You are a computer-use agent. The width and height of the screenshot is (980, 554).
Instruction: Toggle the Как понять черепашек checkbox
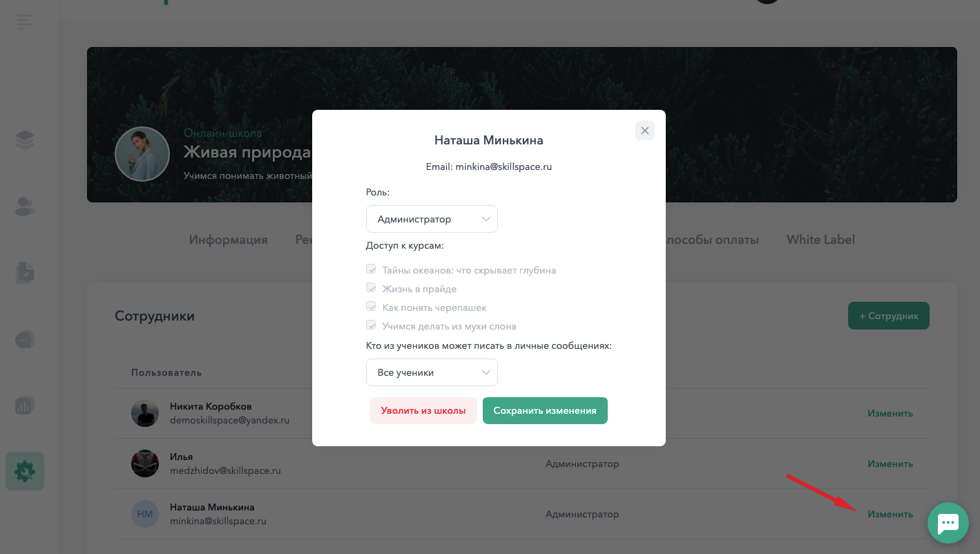(371, 307)
